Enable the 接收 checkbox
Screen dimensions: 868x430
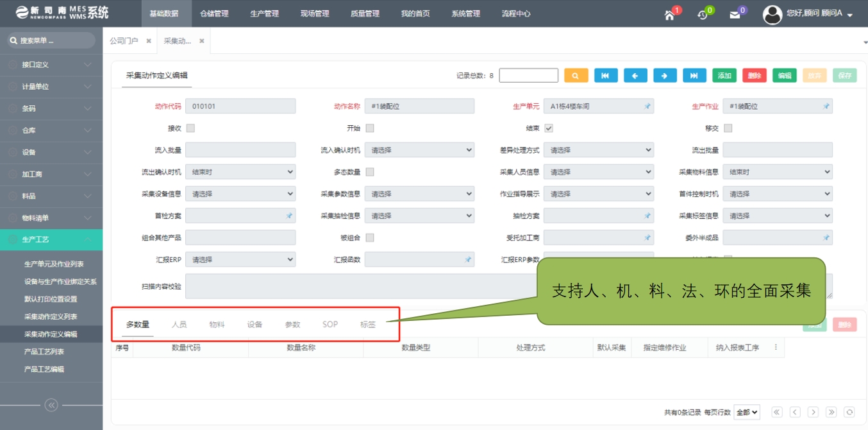(x=190, y=128)
